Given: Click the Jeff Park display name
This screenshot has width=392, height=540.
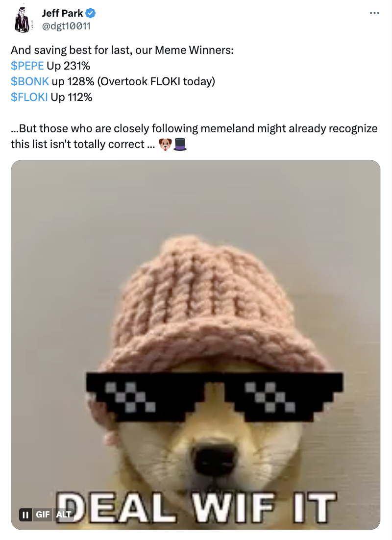Looking at the screenshot, I should coord(62,13).
